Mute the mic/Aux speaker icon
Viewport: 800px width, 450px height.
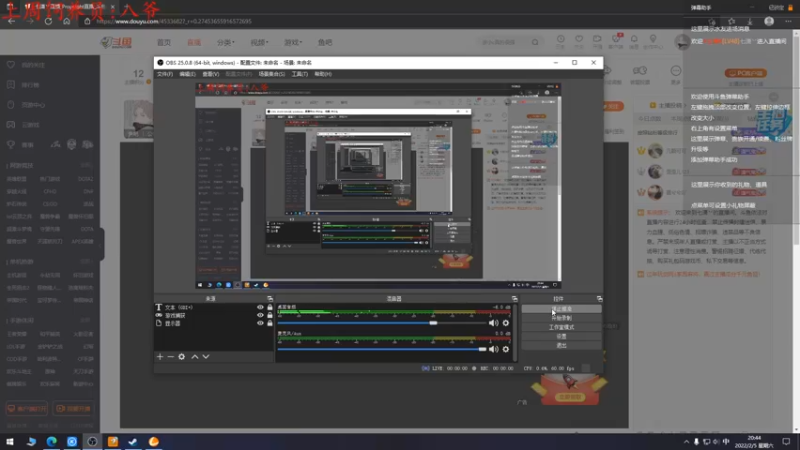493,349
